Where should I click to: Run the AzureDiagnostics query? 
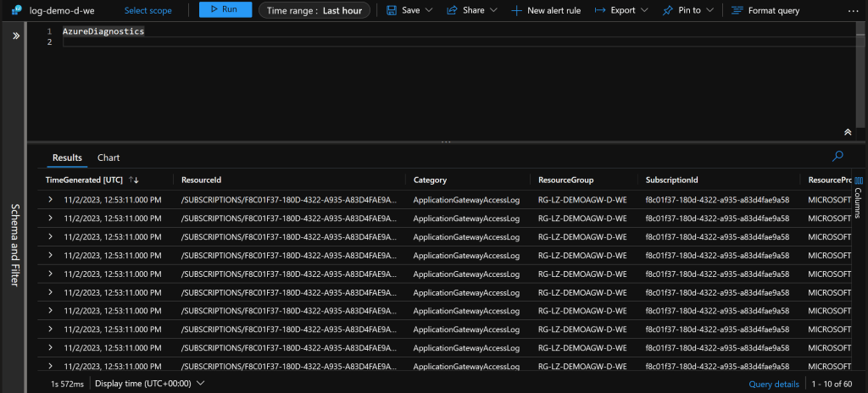[225, 10]
